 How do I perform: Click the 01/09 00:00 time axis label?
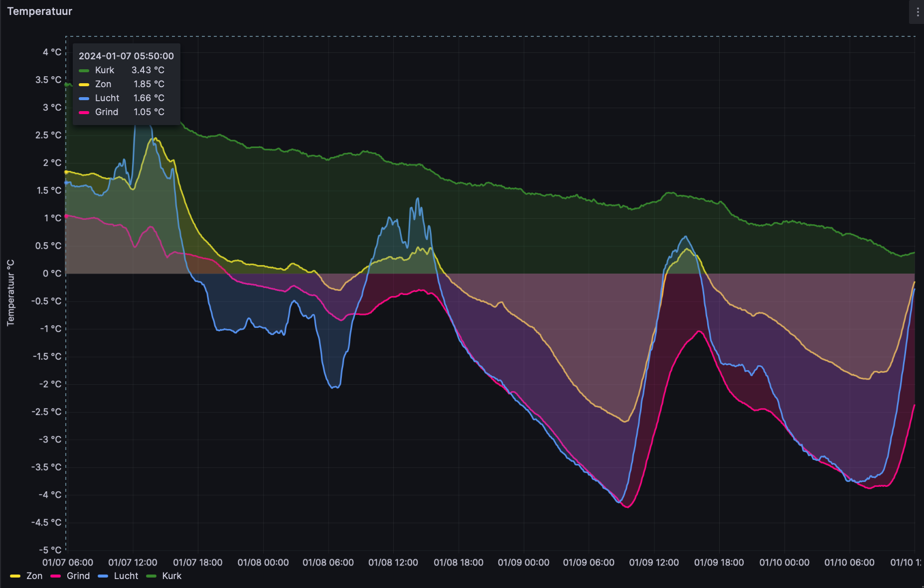click(x=524, y=563)
